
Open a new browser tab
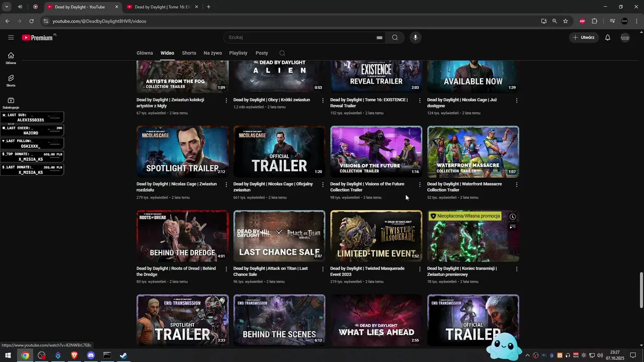[x=208, y=7]
